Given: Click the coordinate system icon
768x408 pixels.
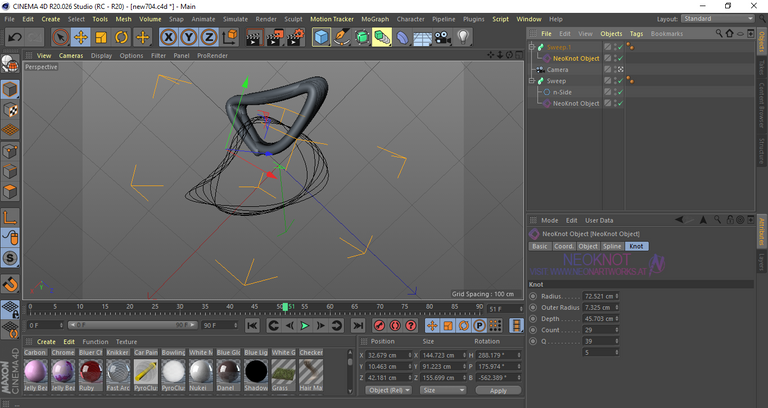Looking at the screenshot, I should click(x=230, y=37).
